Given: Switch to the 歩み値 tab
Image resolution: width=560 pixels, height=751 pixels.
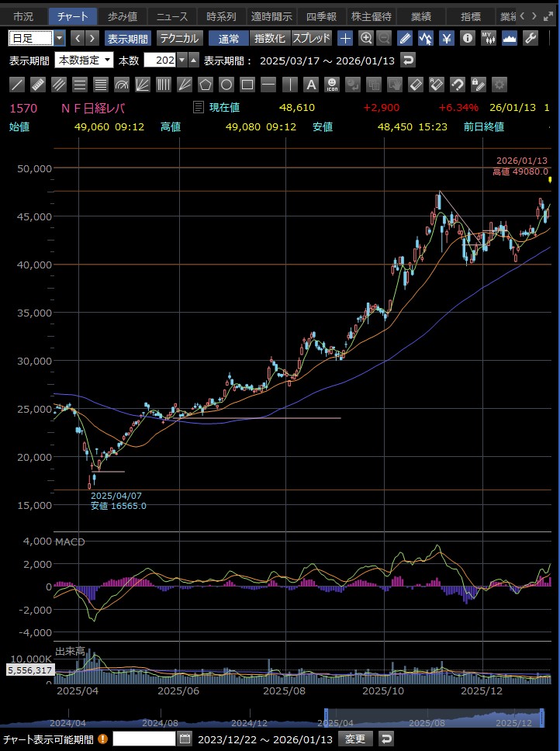Looking at the screenshot, I should pyautogui.click(x=122, y=16).
